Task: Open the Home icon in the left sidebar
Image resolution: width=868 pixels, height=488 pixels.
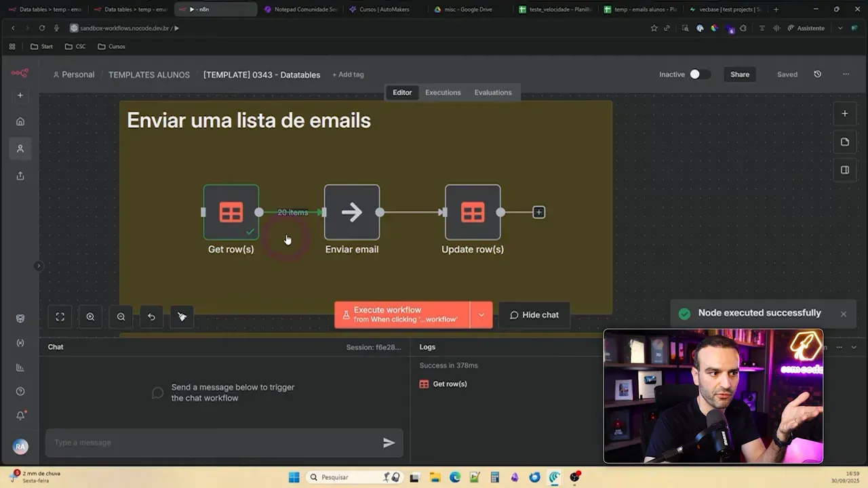Action: [20, 122]
